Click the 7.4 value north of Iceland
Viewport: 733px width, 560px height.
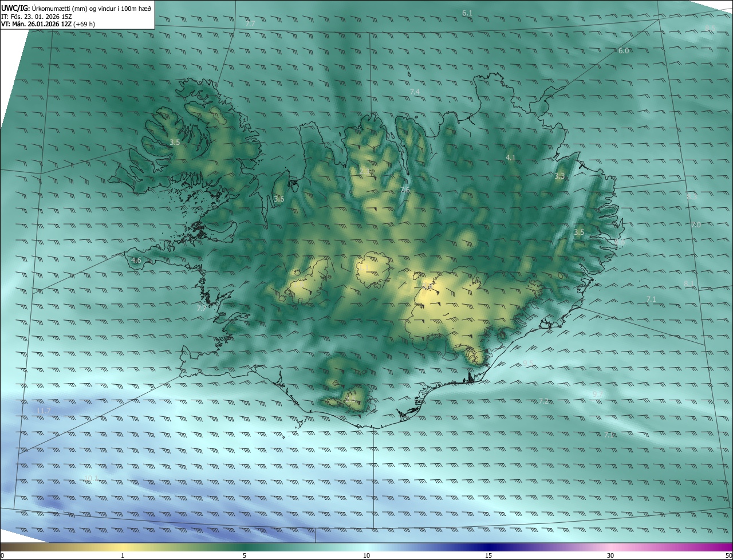(x=415, y=92)
